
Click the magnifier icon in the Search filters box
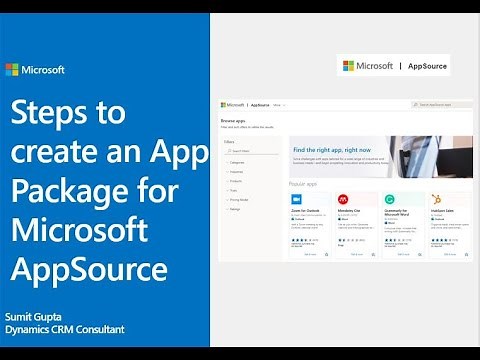click(x=229, y=151)
